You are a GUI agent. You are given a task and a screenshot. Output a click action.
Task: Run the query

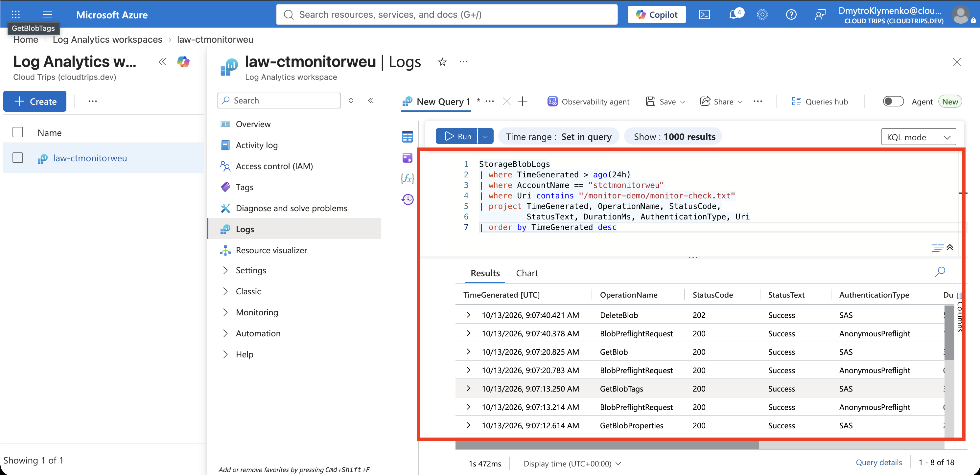point(457,136)
